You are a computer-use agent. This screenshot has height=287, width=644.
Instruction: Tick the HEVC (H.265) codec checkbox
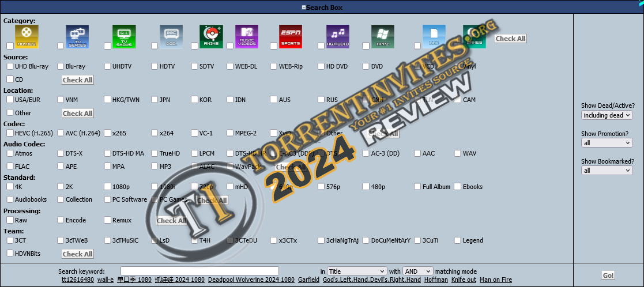point(10,134)
